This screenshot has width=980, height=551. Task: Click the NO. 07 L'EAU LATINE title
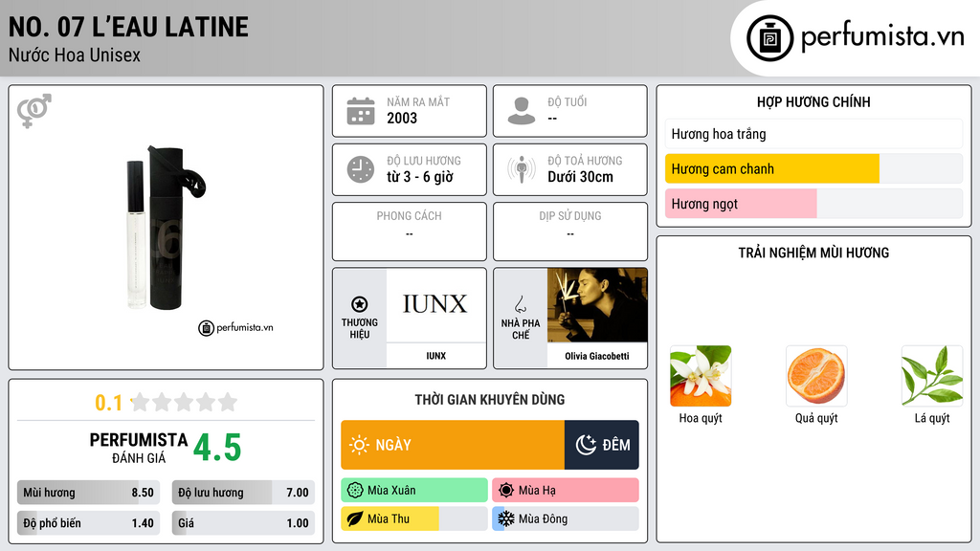[x=128, y=28]
